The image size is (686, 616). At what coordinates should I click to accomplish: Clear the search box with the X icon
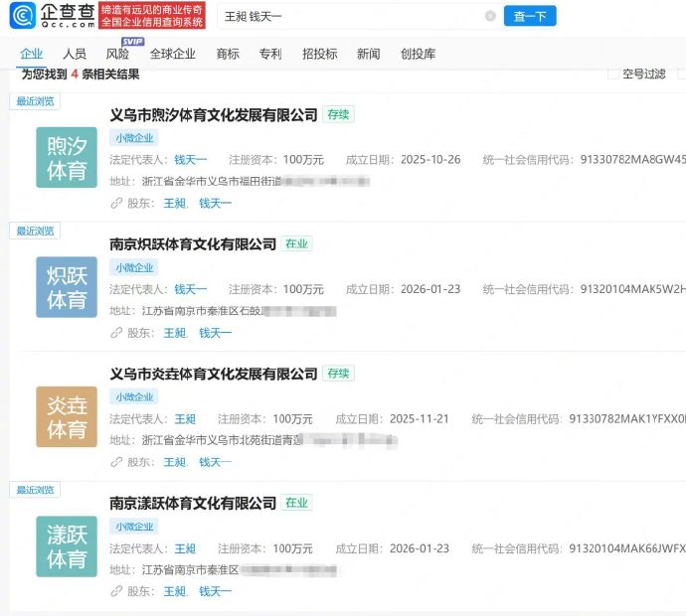[x=490, y=16]
